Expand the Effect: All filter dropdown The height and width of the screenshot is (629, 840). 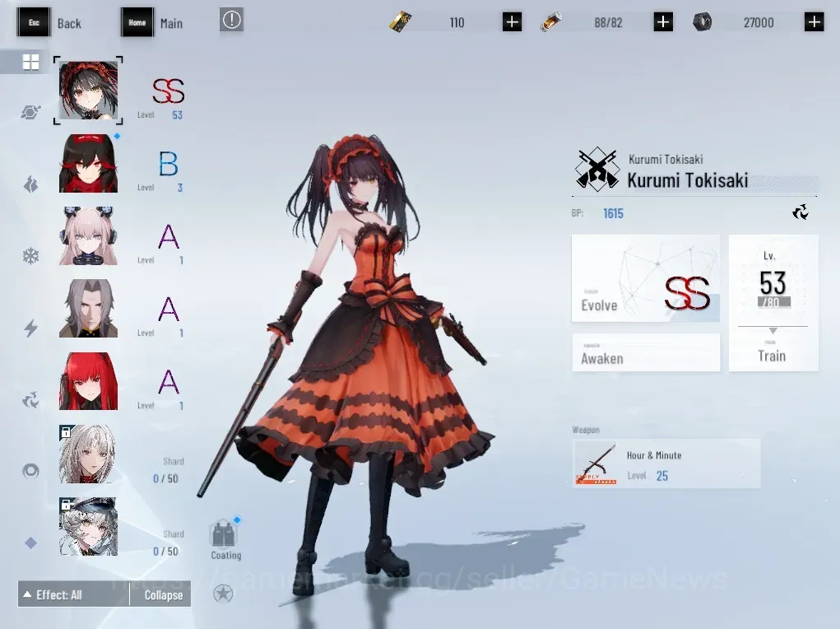pyautogui.click(x=73, y=594)
